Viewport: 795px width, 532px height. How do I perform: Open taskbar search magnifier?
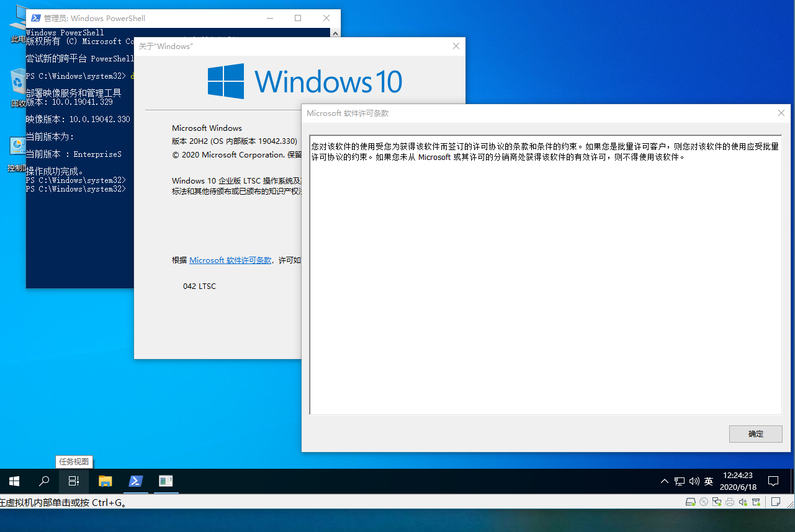(x=44, y=481)
